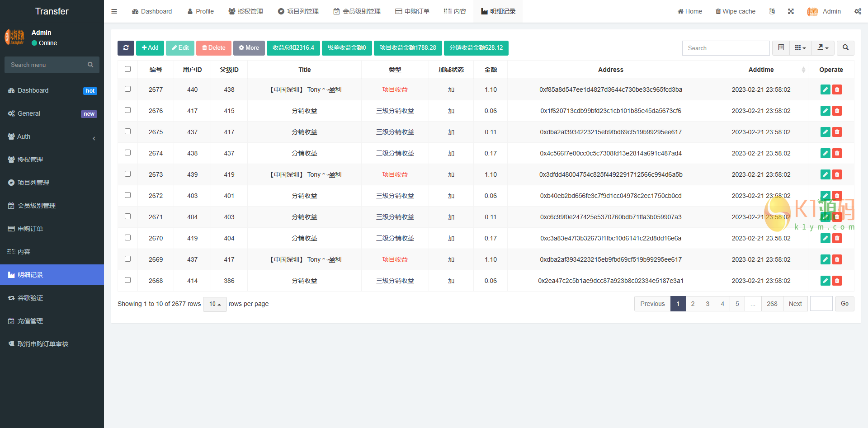Open the rows per page dropdown
868x428 pixels.
[215, 304]
